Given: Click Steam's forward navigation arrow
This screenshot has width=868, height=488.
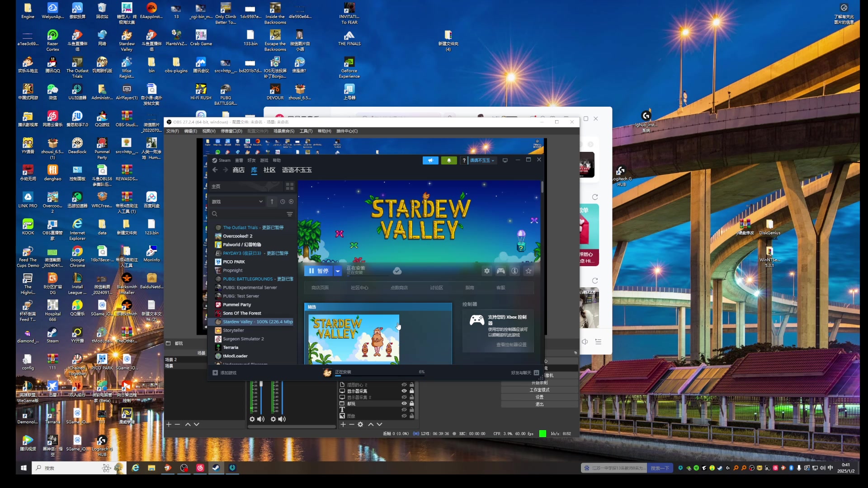Looking at the screenshot, I should coord(225,170).
